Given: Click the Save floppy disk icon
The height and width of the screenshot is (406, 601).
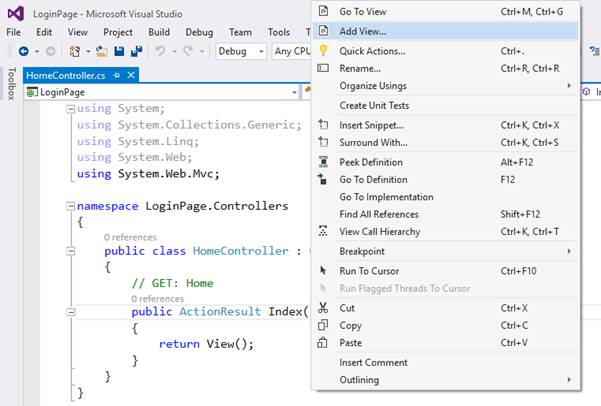Looking at the screenshot, I should pos(119,51).
